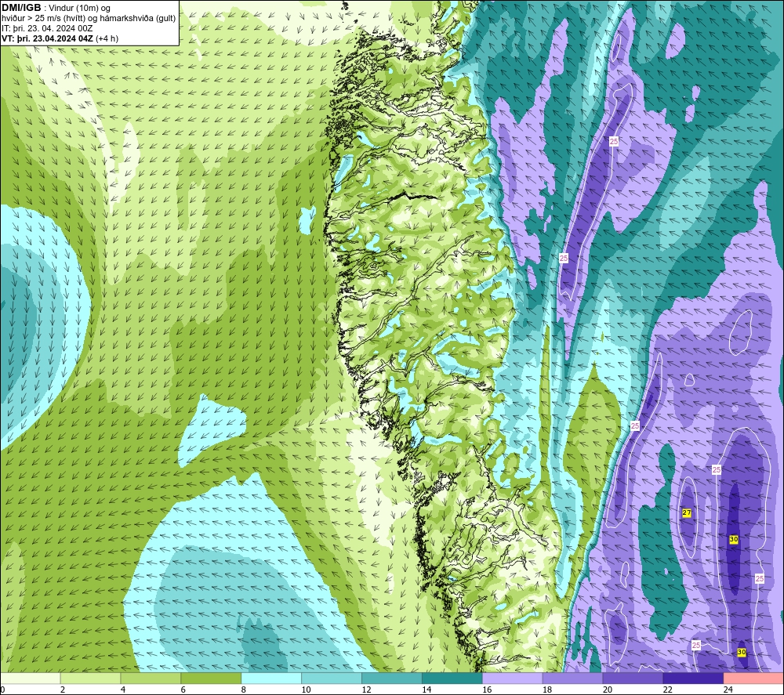Viewport: 784px width, 695px height.
Task: Click the legend scale value 2
Action: click(63, 690)
